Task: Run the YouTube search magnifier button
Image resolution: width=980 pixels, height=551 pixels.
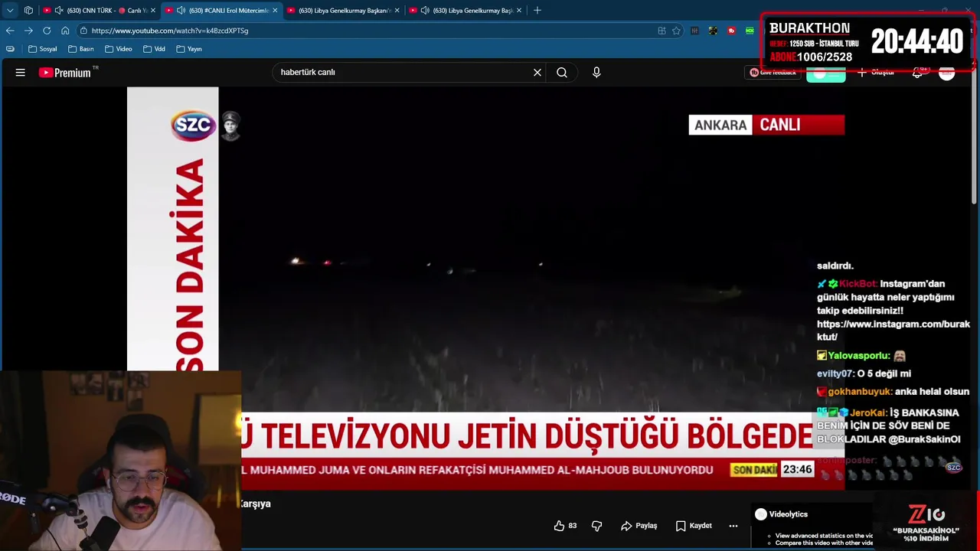Action: pyautogui.click(x=562, y=72)
